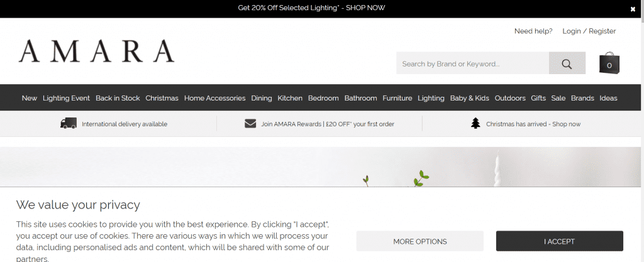Viewport: 644px width, 262px height.
Task: Click the search magnifying glass icon
Action: [x=567, y=63]
